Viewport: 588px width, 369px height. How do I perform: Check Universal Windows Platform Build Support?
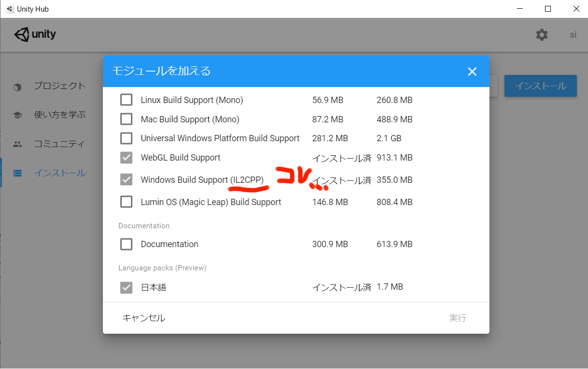pos(126,138)
